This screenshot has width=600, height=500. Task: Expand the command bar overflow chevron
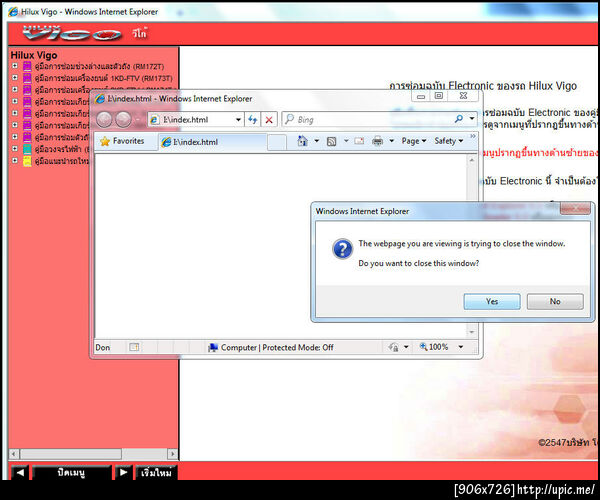click(473, 137)
